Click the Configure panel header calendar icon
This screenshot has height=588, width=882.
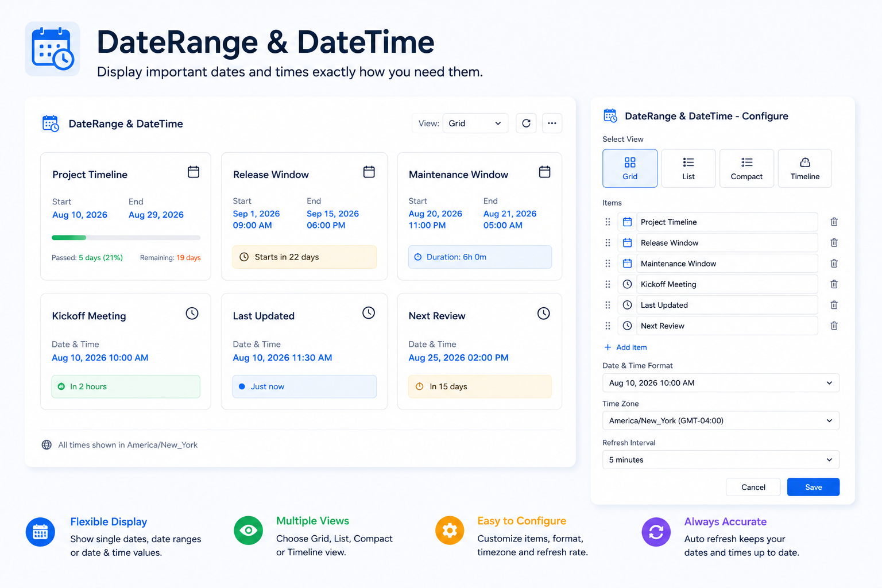pos(610,115)
